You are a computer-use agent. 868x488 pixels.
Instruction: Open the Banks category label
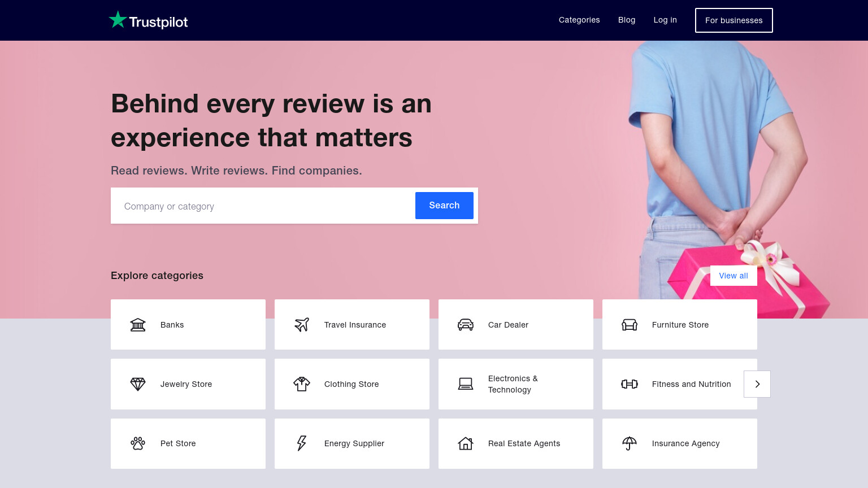tap(172, 325)
